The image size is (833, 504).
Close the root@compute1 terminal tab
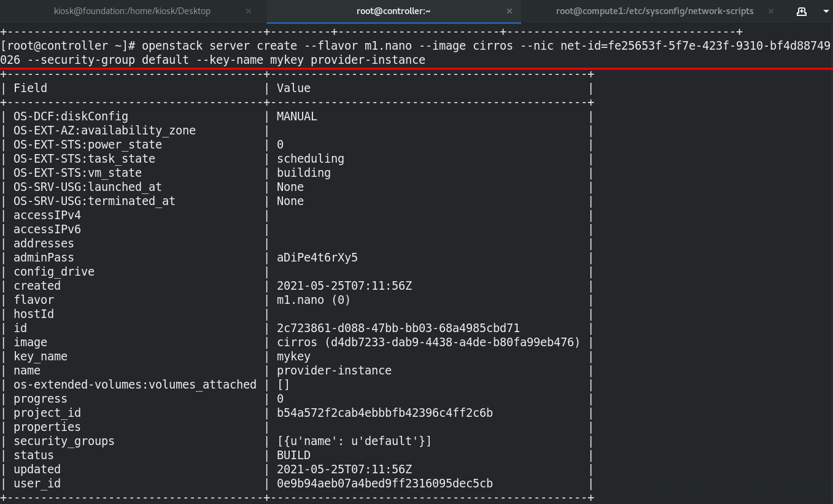point(771,11)
